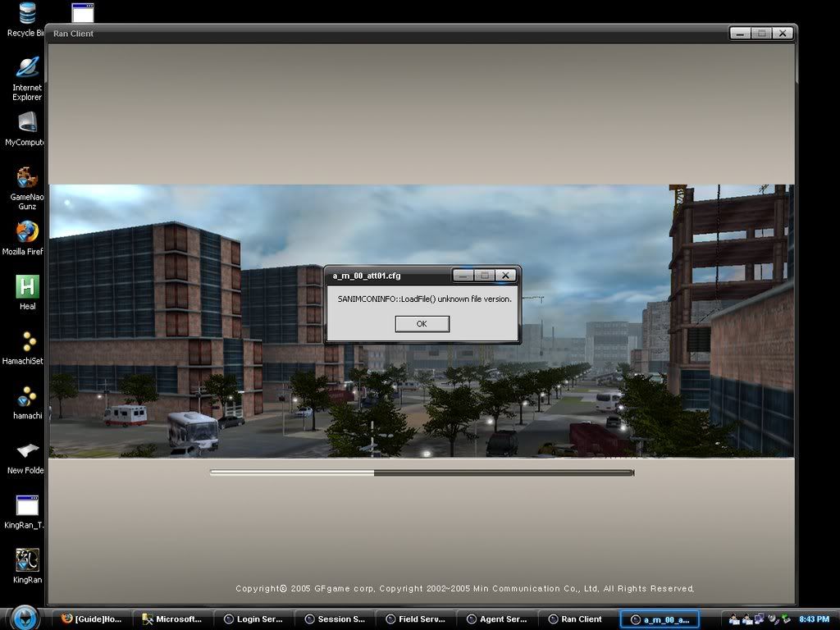This screenshot has height=630, width=840.
Task: Click the loading progress bar
Action: 422,472
